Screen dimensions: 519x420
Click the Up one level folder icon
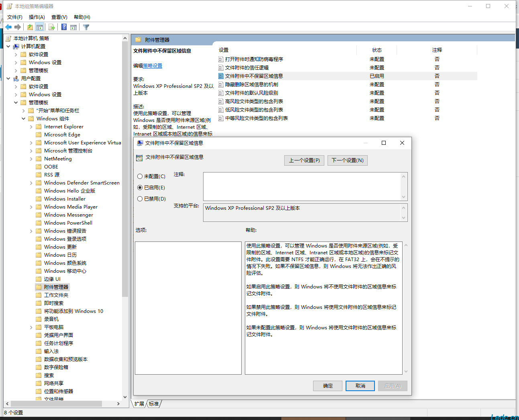(30, 27)
